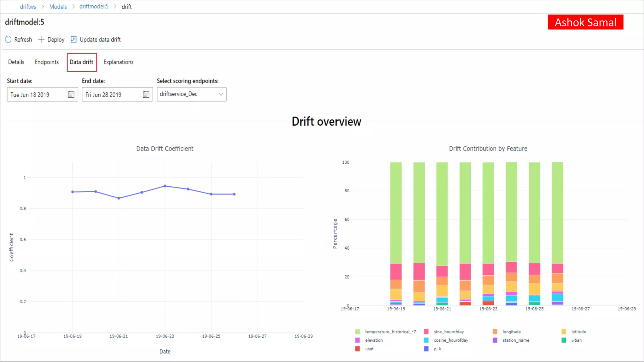Toggle sine_hourofday legend entry

pos(448,332)
